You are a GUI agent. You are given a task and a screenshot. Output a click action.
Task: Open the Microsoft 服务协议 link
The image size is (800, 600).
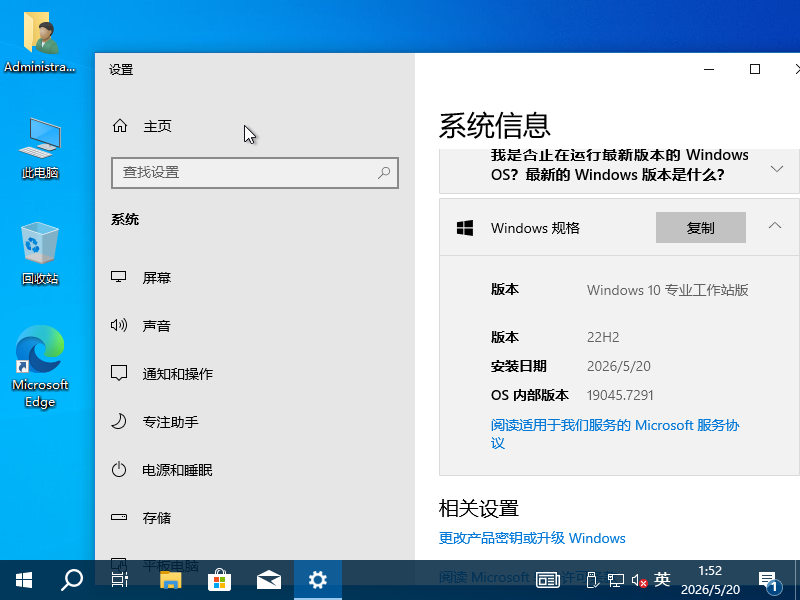pyautogui.click(x=615, y=434)
